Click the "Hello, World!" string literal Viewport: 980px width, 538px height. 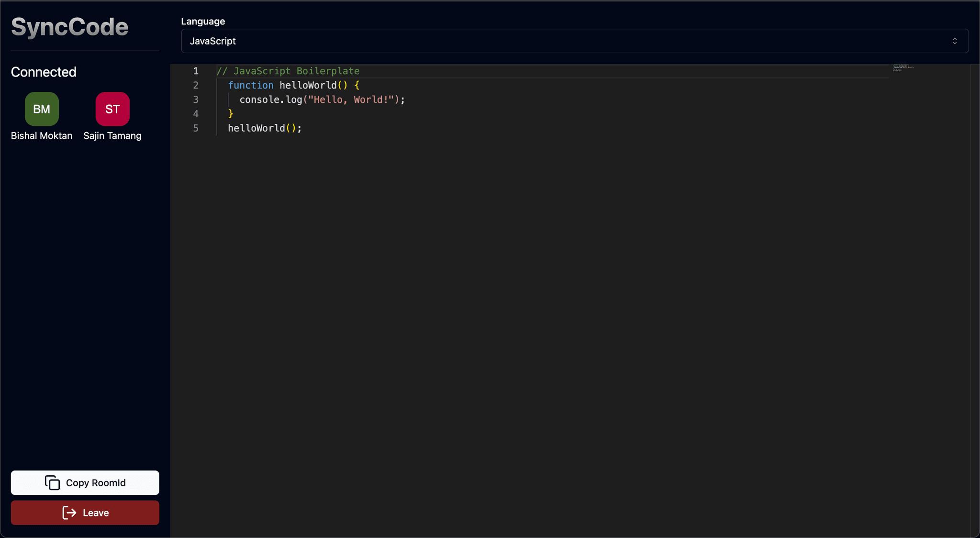351,100
